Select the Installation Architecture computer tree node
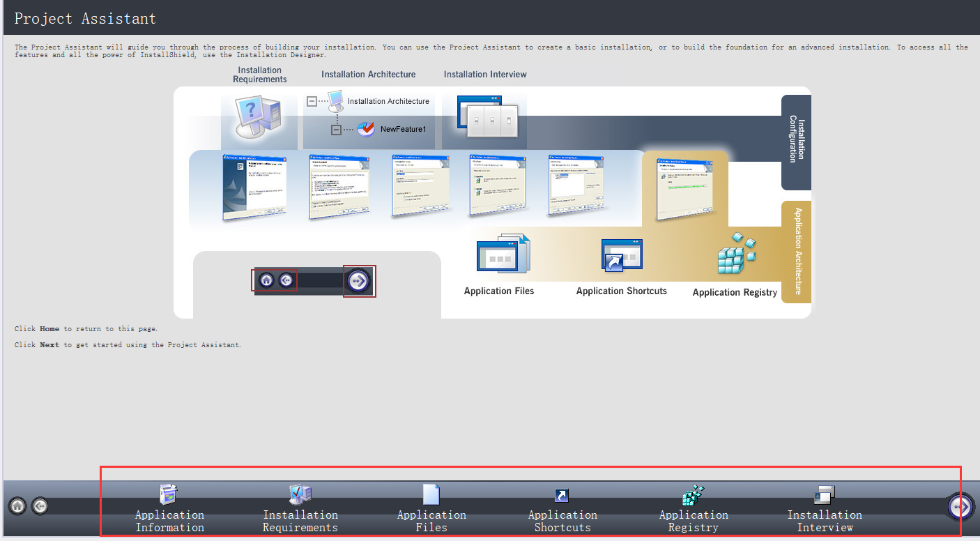The width and height of the screenshot is (980, 541). (378, 102)
